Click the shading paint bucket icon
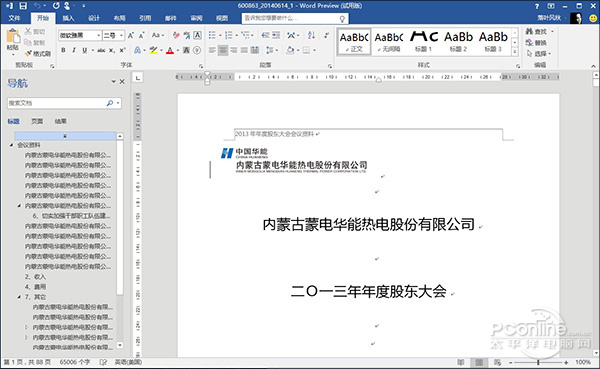This screenshot has height=369, width=600. [290, 50]
